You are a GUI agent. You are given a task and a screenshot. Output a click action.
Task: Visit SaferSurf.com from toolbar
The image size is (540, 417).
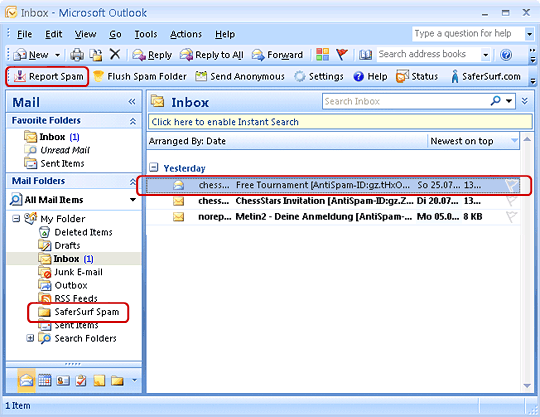click(x=486, y=76)
